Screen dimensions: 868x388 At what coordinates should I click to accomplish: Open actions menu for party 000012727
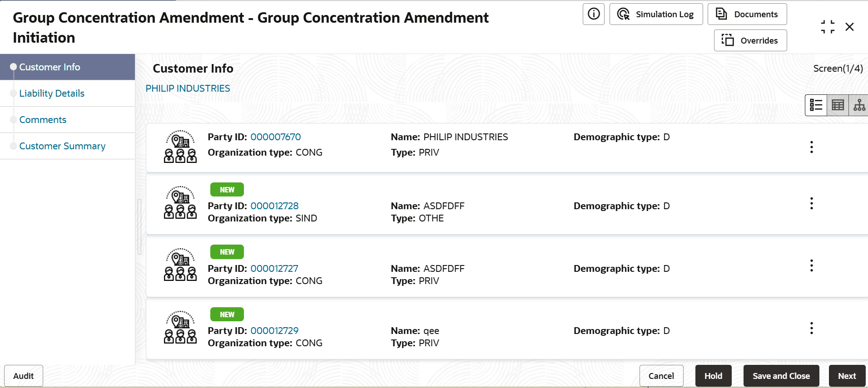pyautogui.click(x=811, y=265)
